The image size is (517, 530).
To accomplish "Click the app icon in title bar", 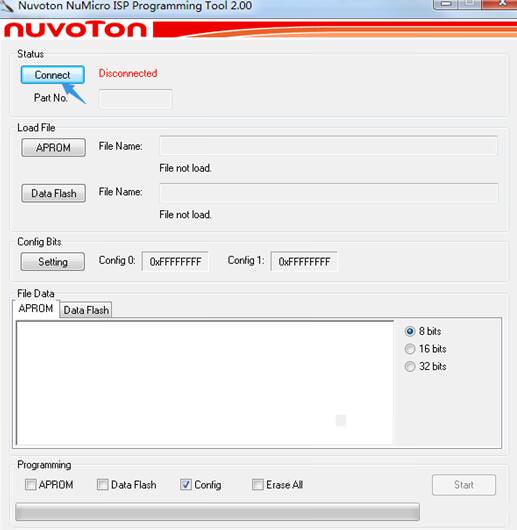I will pos(7,6).
